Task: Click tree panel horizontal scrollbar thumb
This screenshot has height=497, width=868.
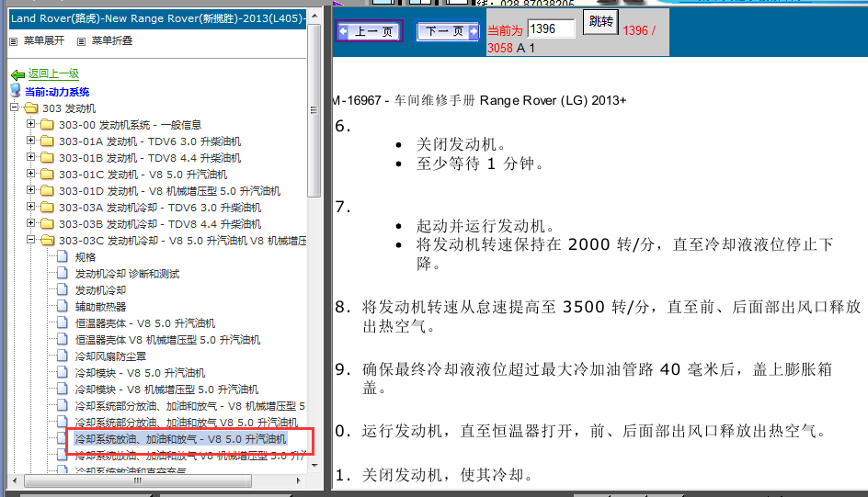Action: pos(138,481)
